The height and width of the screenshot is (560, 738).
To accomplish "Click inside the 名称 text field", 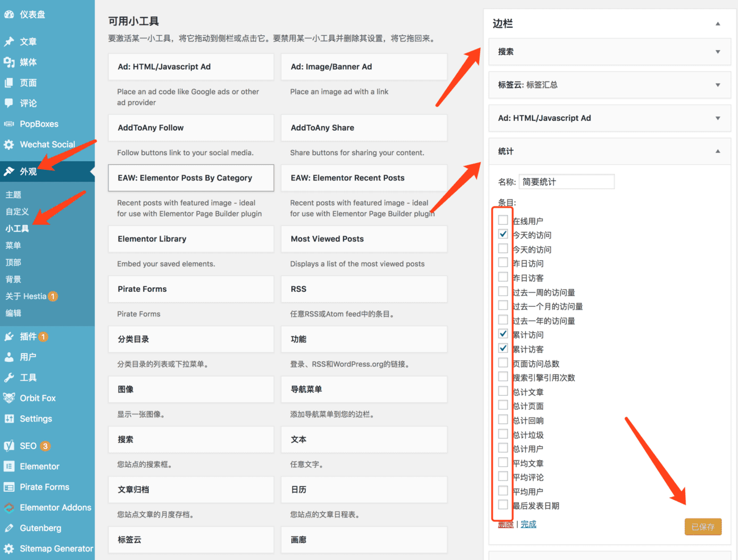I will (x=566, y=181).
